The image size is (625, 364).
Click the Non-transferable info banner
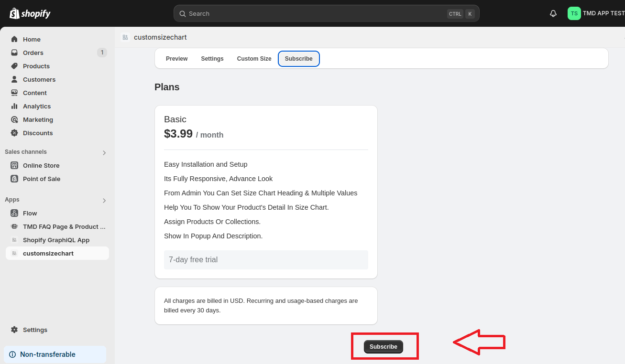click(x=55, y=354)
